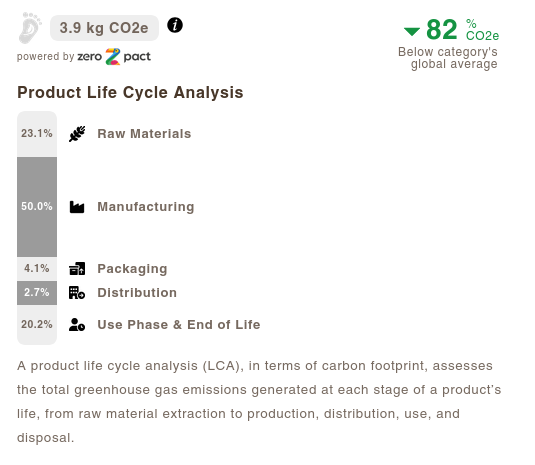This screenshot has width=535, height=465.
Task: Click the green downward triangle beside 82
Action: pyautogui.click(x=412, y=32)
